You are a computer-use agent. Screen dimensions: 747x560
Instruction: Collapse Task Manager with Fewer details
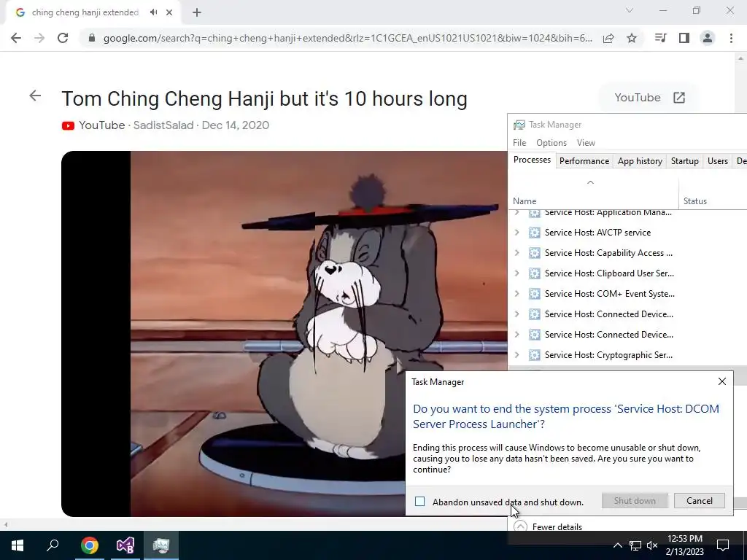[548, 526]
